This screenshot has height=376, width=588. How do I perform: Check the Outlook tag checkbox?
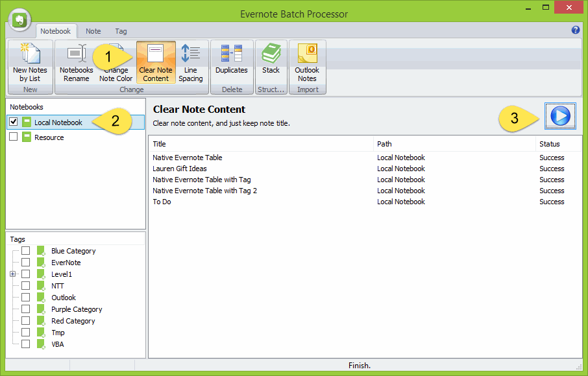(25, 298)
